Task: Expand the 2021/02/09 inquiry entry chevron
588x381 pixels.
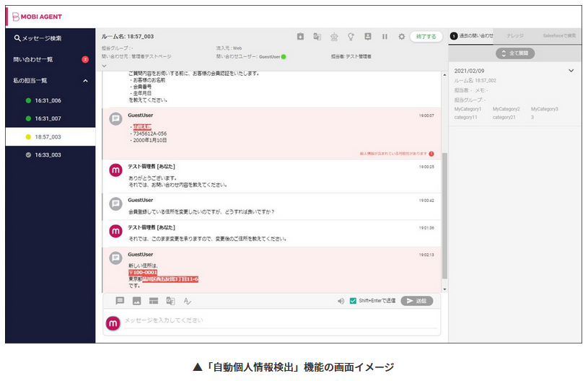Action: (x=571, y=71)
